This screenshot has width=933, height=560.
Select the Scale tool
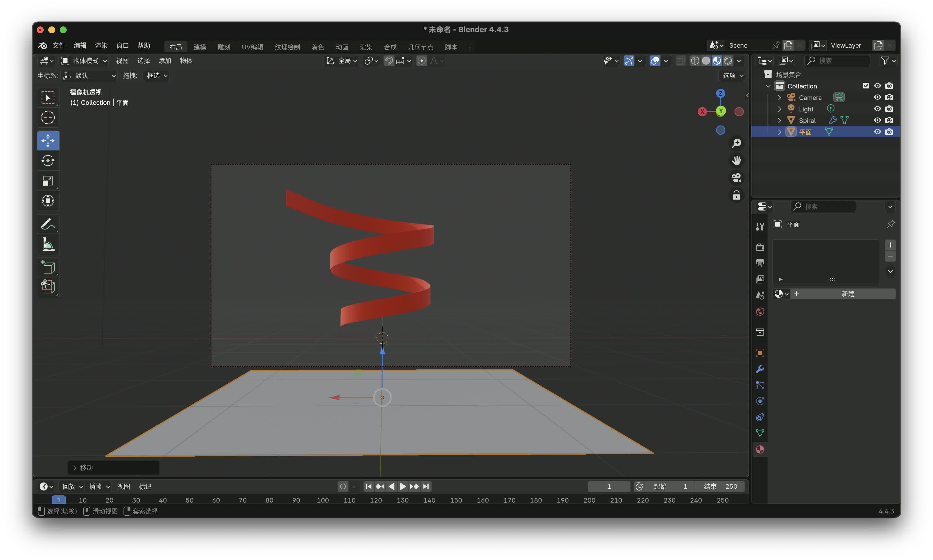[48, 181]
